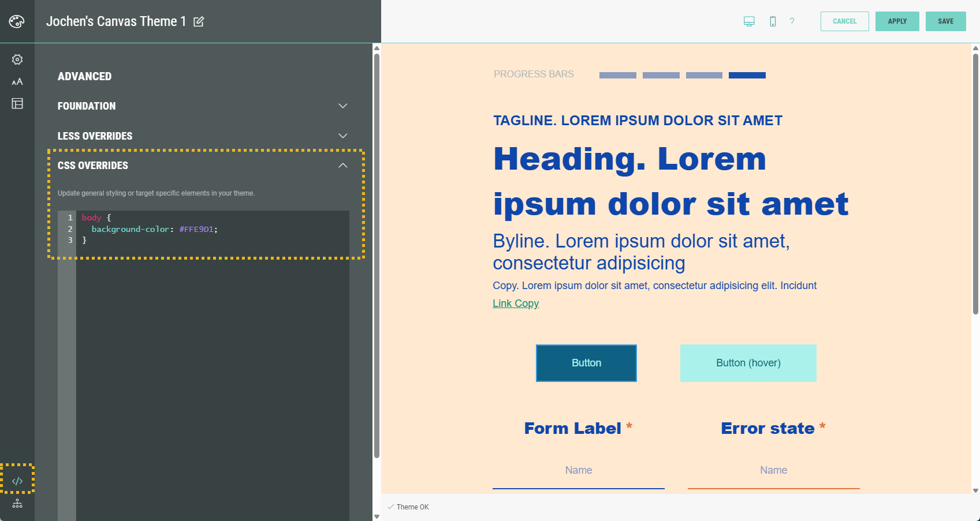This screenshot has height=521, width=980.
Task: Expand the LESS Overrides section
Action: 342,136
